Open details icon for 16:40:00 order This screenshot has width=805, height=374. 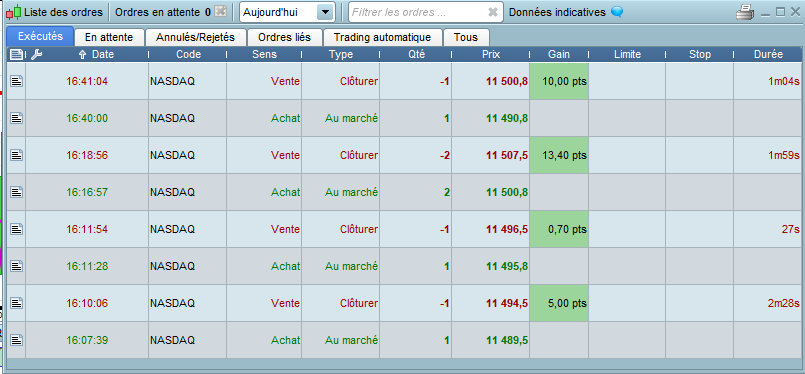coord(16,118)
